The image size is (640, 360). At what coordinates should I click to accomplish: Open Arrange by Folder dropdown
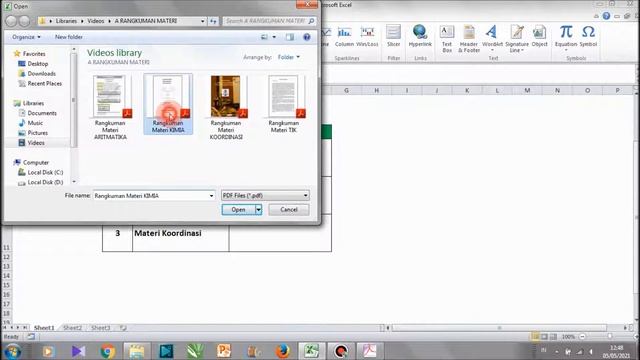(x=289, y=57)
